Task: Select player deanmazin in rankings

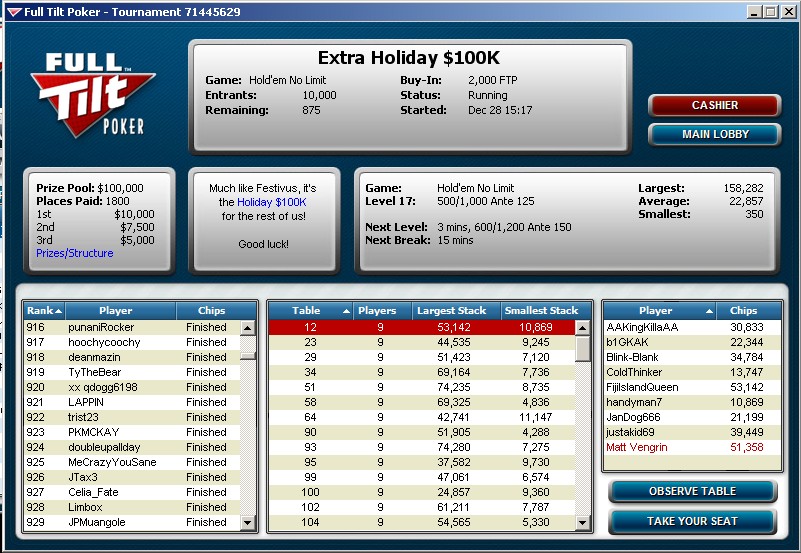Action: point(132,357)
